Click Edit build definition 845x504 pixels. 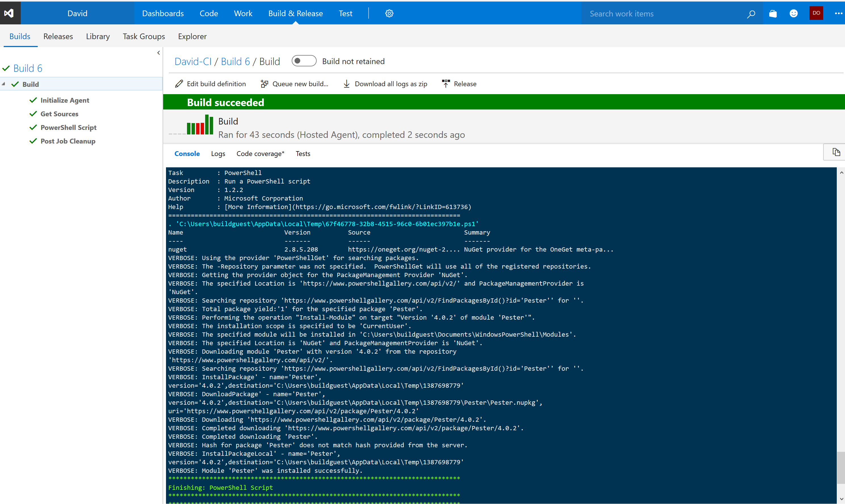click(210, 84)
